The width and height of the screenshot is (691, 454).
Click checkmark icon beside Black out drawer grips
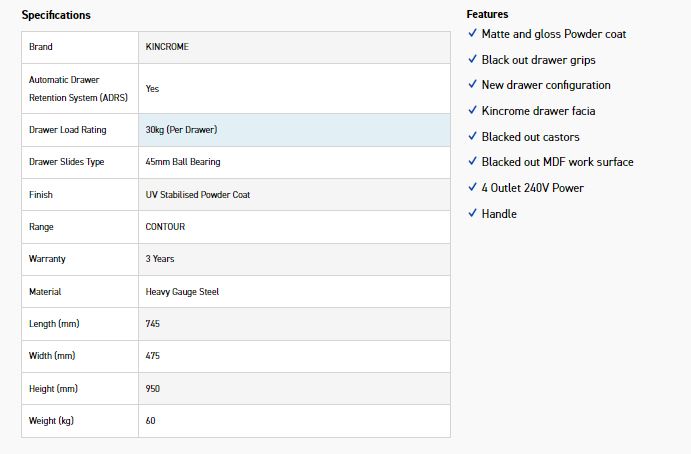pos(472,59)
